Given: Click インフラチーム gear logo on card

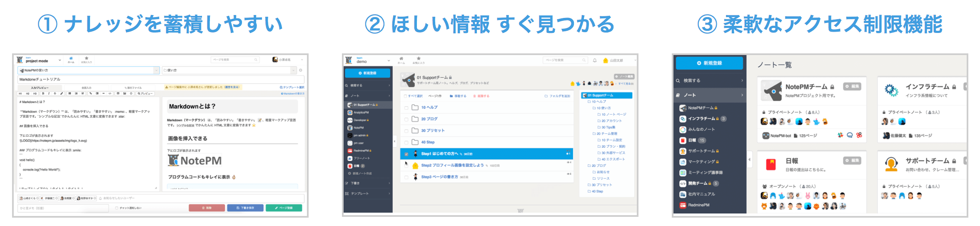Looking at the screenshot, I should pos(891,90).
